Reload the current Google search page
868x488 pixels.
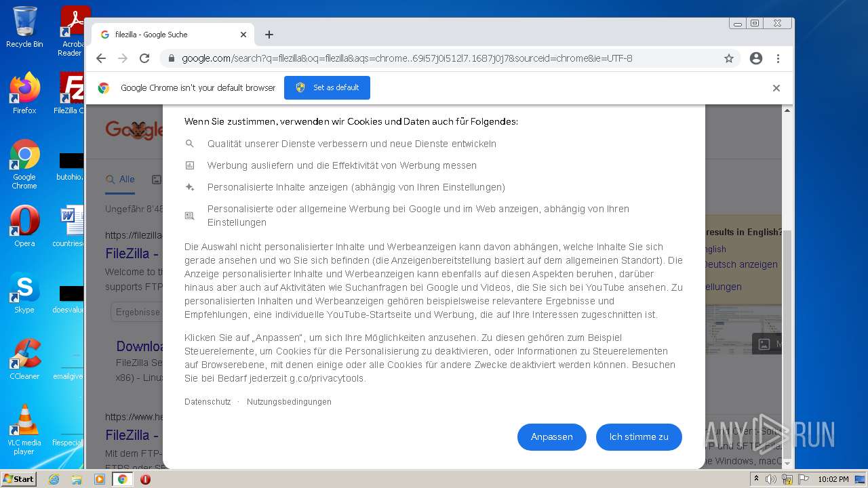pos(144,58)
